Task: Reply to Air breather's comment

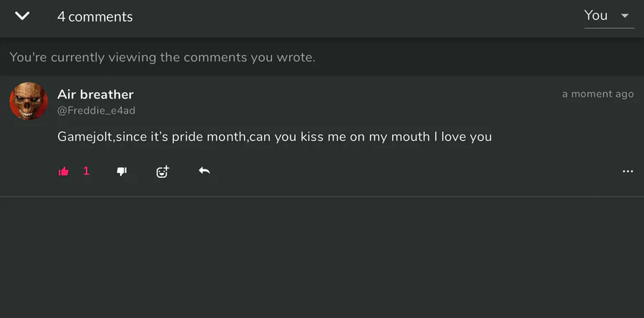Action: tap(204, 171)
